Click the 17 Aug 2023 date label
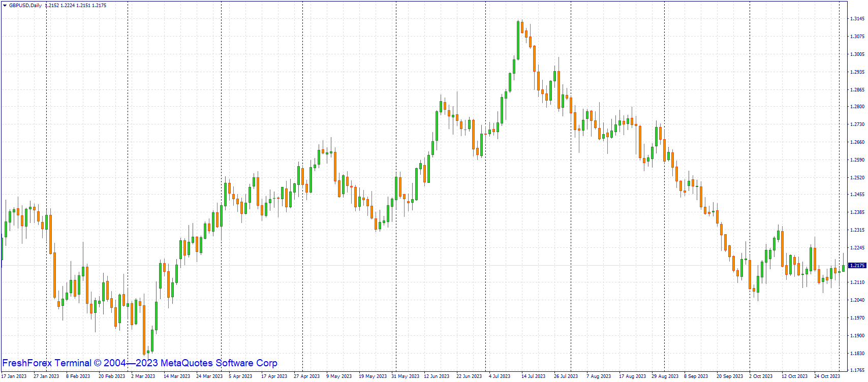The width and height of the screenshot is (868, 382). pyautogui.click(x=632, y=376)
